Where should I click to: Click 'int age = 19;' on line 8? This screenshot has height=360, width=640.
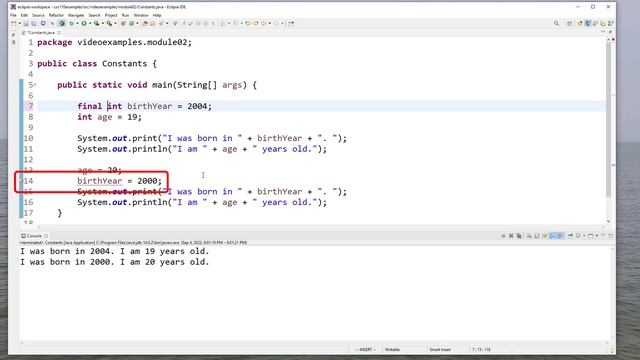point(109,117)
